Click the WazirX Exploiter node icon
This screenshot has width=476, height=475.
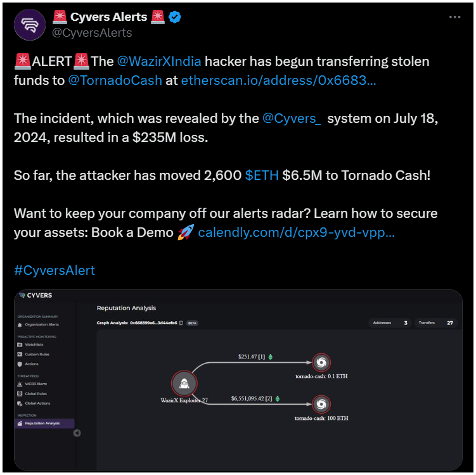point(184,383)
